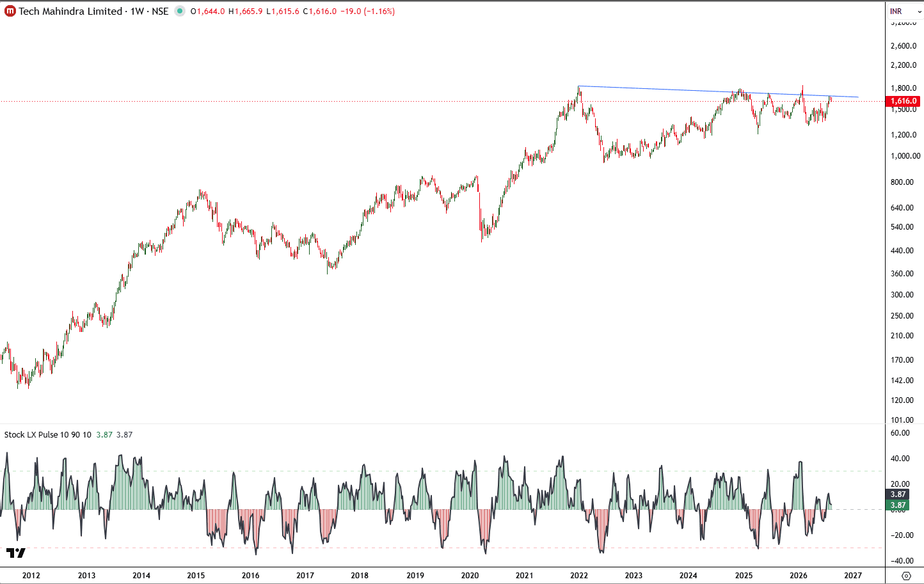Screen dimensions: 924x584
Task: Click the green 3.87 value in indicator legend
Action: [x=104, y=434]
